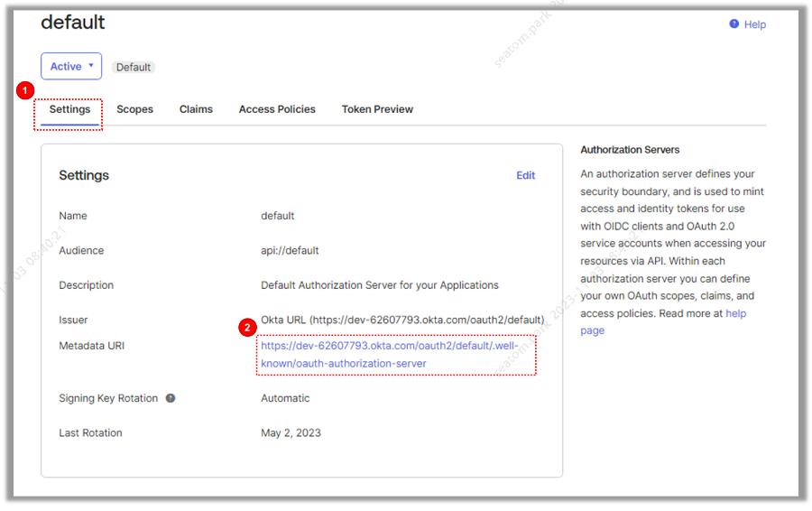The width and height of the screenshot is (812, 511).
Task: Click the Description value text
Action: (380, 285)
